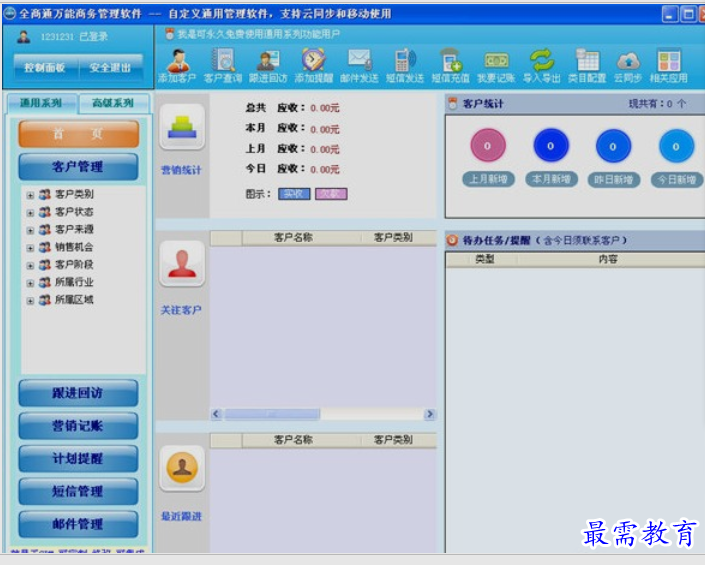Open the 邮件发送 envelope icon

[x=359, y=60]
